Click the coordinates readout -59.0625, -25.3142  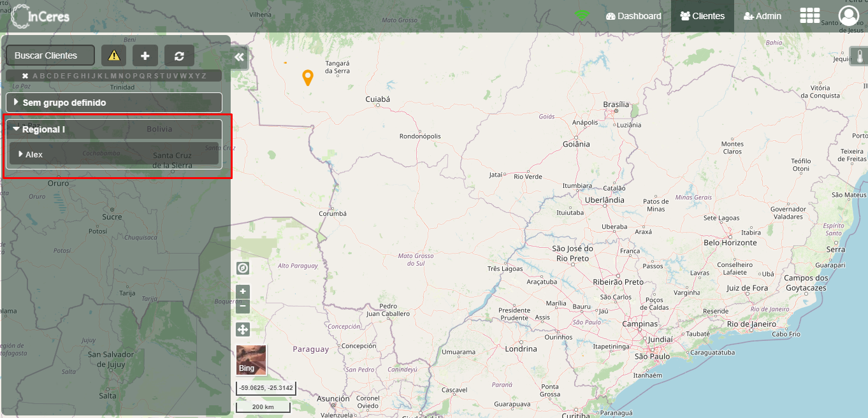point(266,387)
